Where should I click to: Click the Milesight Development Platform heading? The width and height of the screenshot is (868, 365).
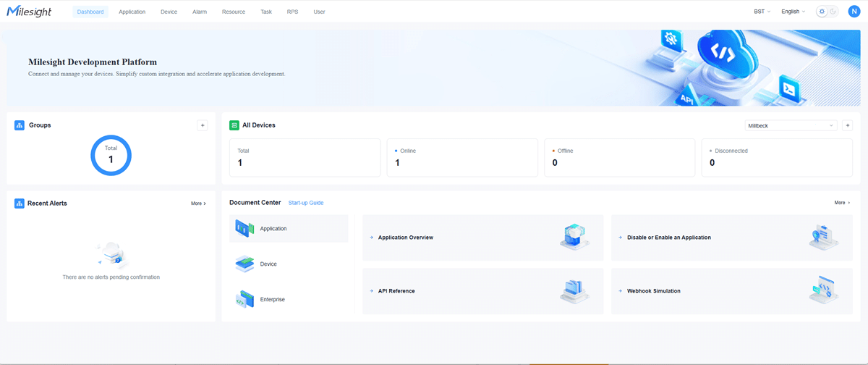(93, 62)
